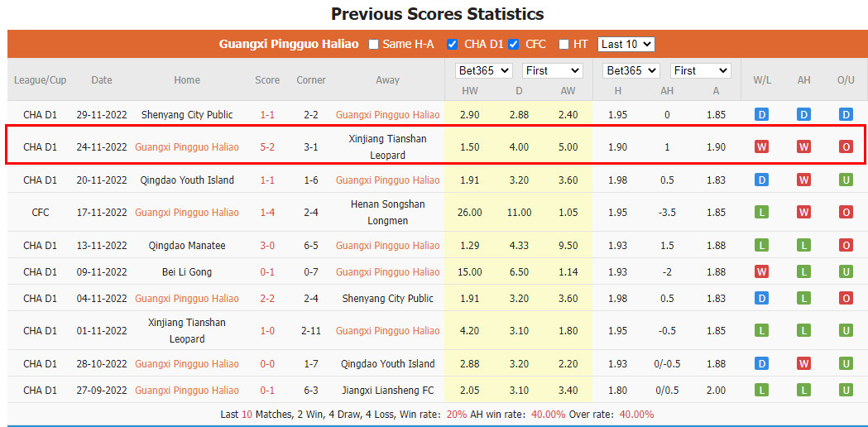Expand the second First odds dropdown
The image size is (868, 427).
(700, 70)
